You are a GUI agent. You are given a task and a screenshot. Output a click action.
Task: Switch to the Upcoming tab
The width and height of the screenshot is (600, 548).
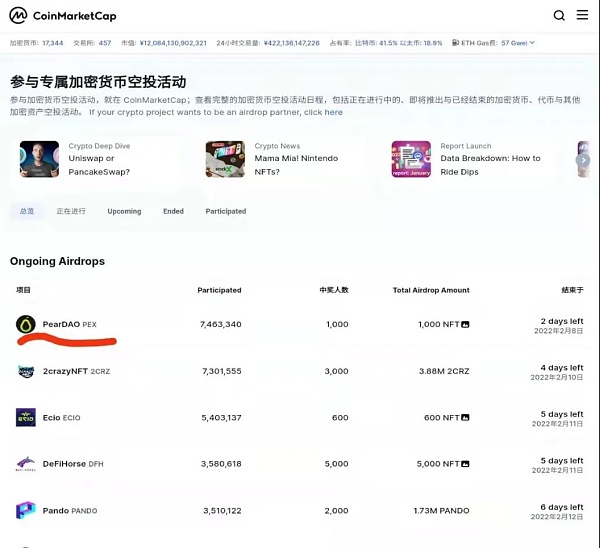coord(124,211)
